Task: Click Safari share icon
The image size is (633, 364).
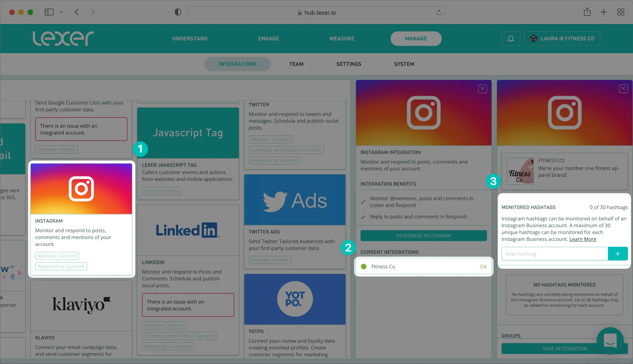Action: (587, 12)
